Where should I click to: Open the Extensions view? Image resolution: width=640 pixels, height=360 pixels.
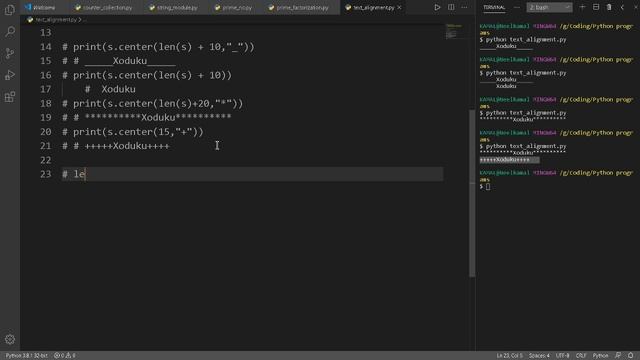(x=10, y=97)
